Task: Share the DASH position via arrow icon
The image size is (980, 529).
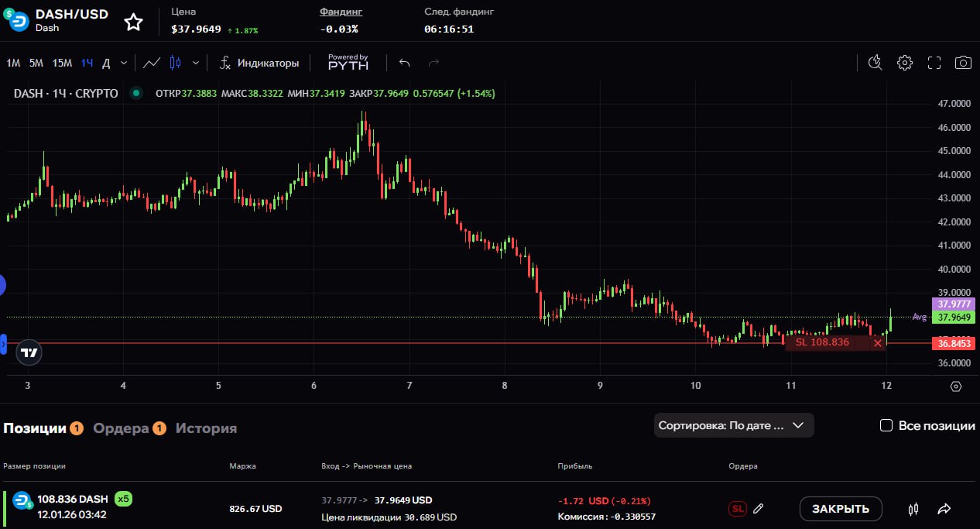Action: point(944,509)
